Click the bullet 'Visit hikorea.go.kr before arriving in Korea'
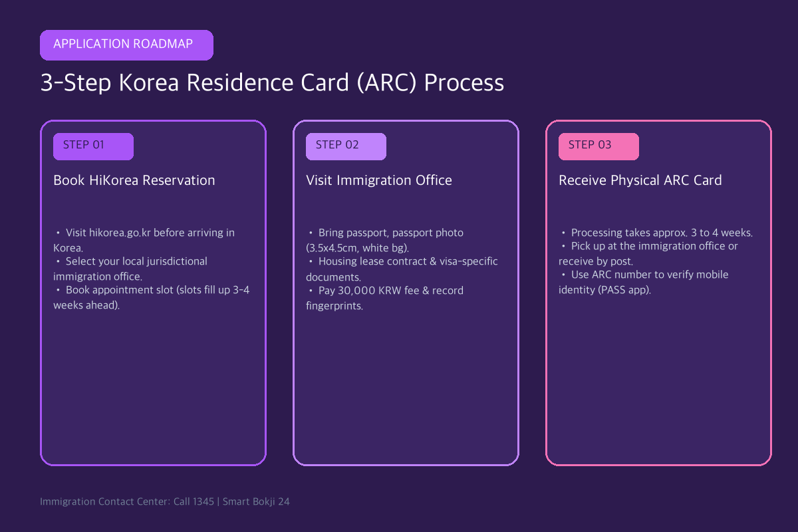The width and height of the screenshot is (798, 532). tap(144, 240)
